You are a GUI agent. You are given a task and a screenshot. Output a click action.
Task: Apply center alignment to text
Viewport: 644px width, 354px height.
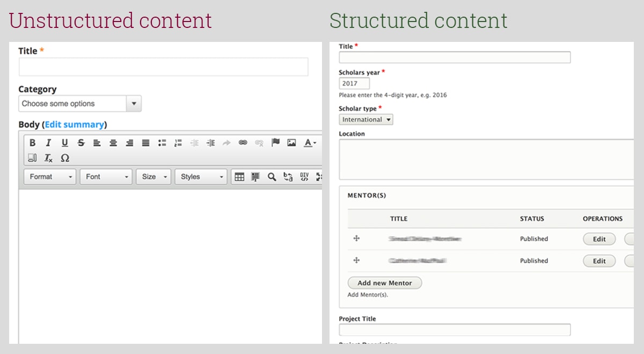tap(113, 143)
